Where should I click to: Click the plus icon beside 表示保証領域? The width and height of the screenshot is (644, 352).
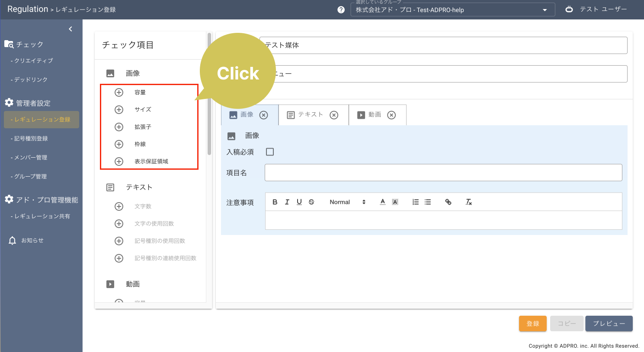click(119, 162)
